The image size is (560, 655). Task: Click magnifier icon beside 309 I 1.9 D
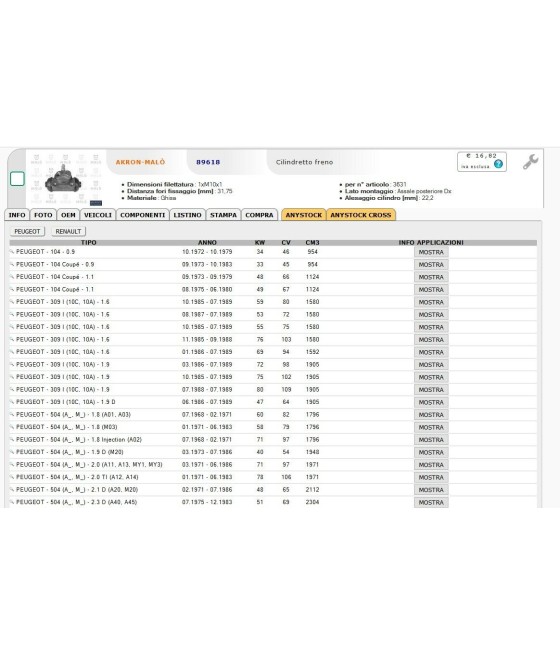click(x=12, y=402)
